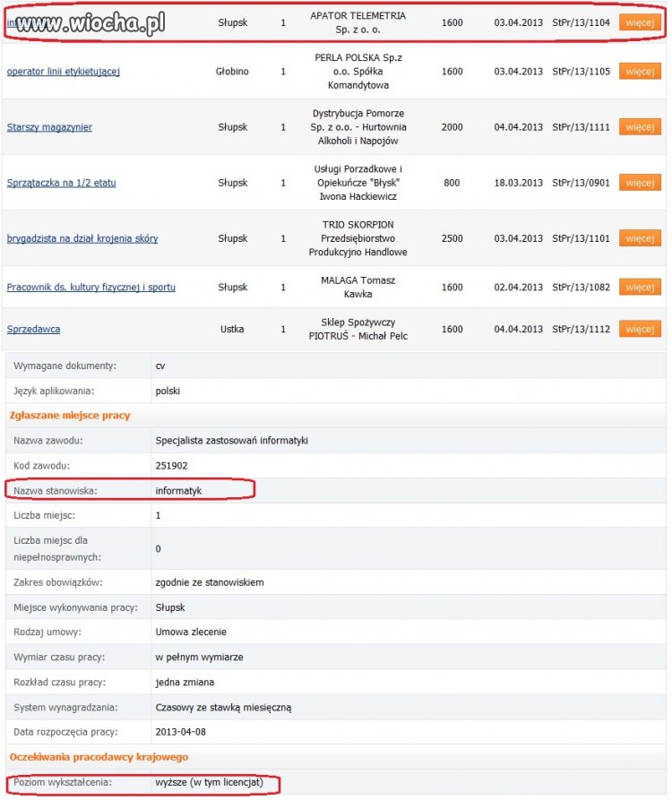The height and width of the screenshot is (800, 672).
Task: Click start date value '2013-04-08'
Action: pyautogui.click(x=181, y=732)
